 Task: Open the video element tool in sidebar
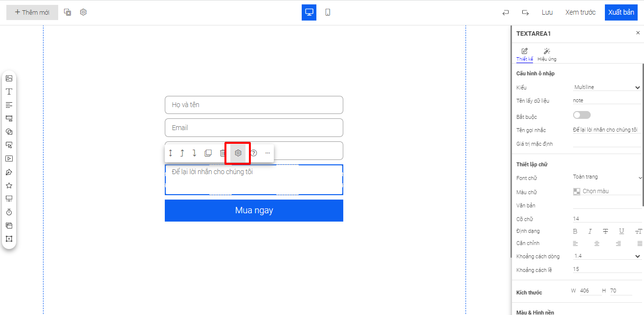pyautogui.click(x=9, y=158)
